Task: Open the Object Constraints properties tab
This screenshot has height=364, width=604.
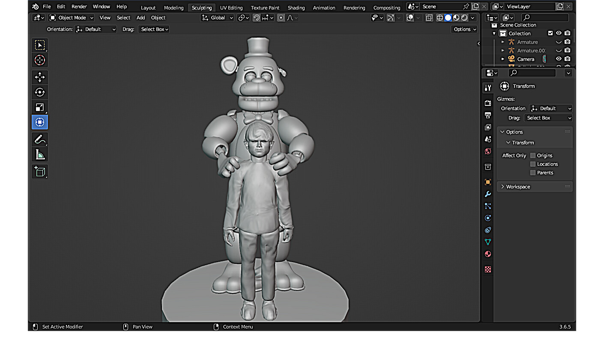Action: pyautogui.click(x=488, y=230)
